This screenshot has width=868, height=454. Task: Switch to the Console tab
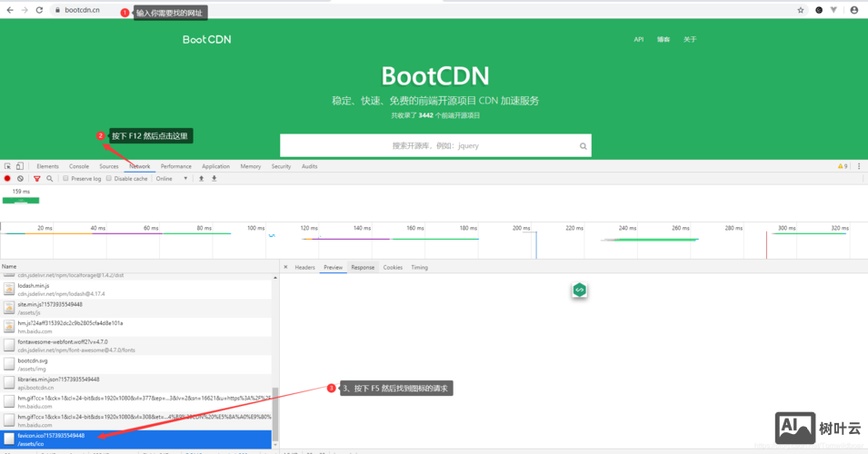pyautogui.click(x=79, y=166)
